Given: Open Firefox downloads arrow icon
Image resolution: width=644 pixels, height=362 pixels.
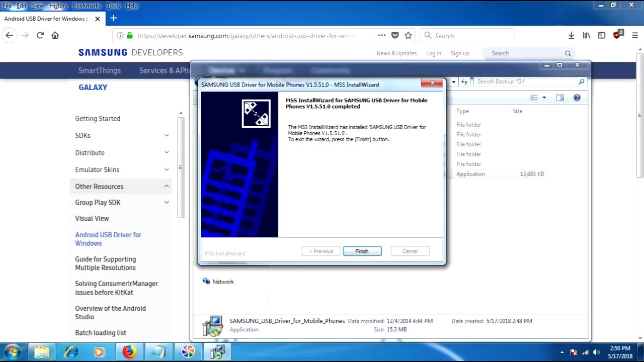Looking at the screenshot, I should point(571,35).
